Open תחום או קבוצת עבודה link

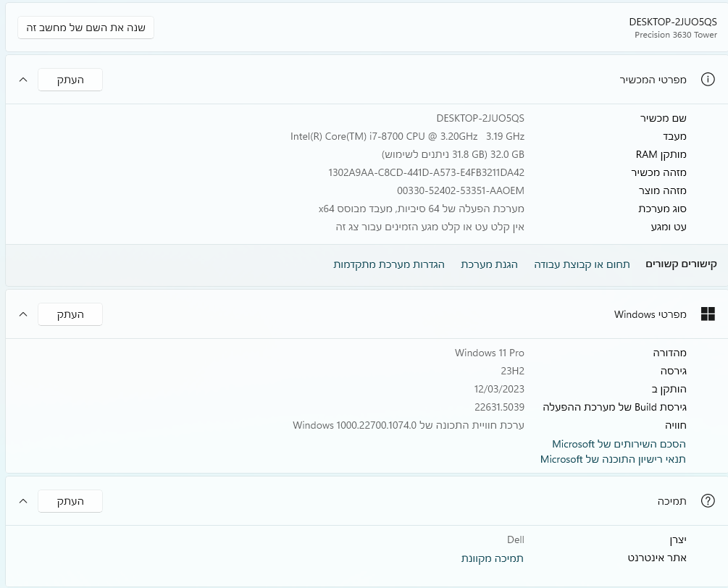[x=582, y=264]
